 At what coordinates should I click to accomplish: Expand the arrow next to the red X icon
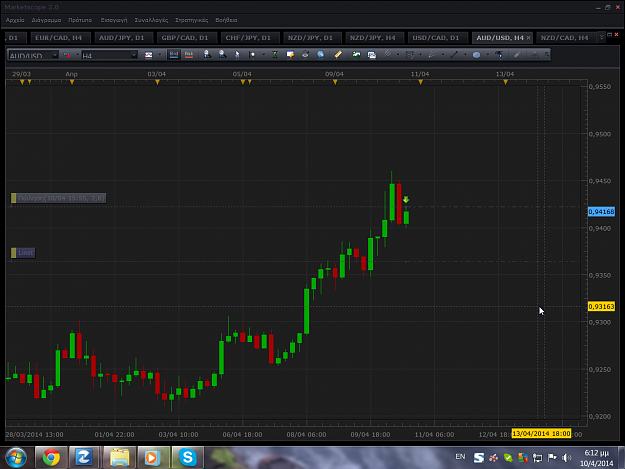(x=77, y=55)
